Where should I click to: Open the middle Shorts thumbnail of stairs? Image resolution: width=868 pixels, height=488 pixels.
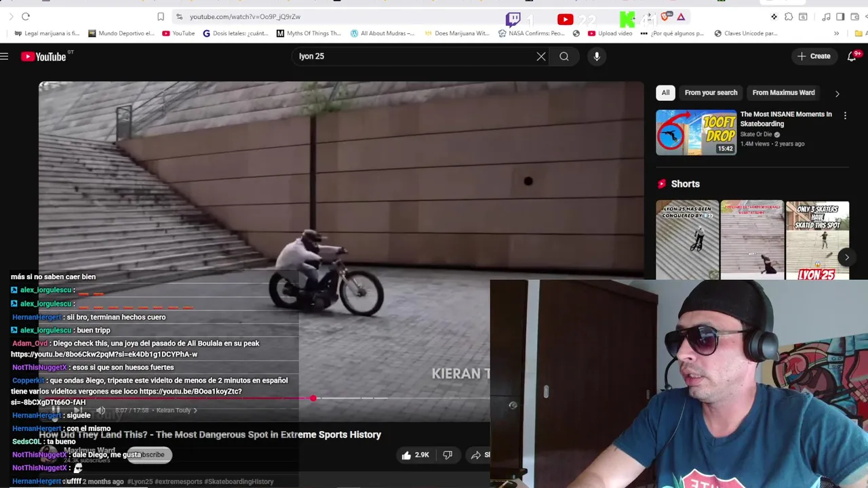(x=752, y=240)
